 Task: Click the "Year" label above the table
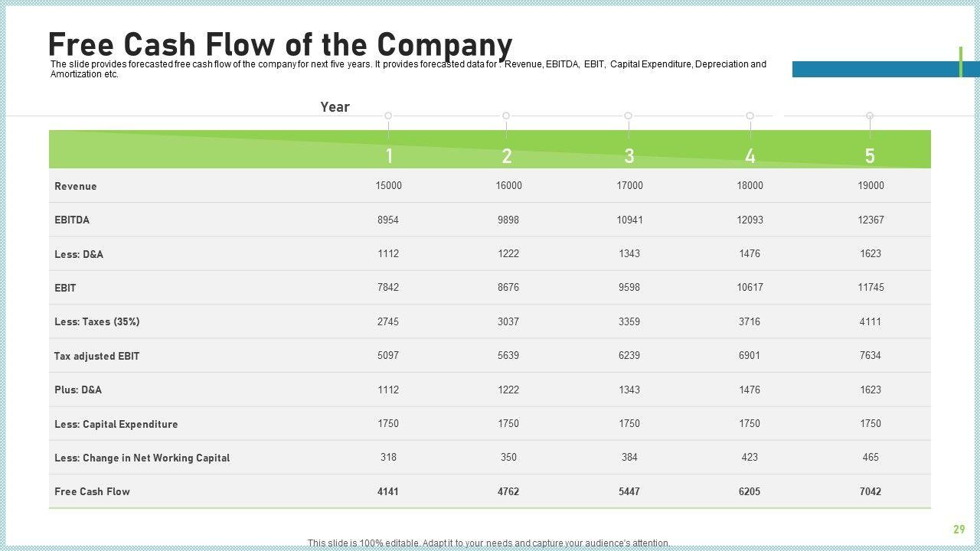(x=335, y=107)
